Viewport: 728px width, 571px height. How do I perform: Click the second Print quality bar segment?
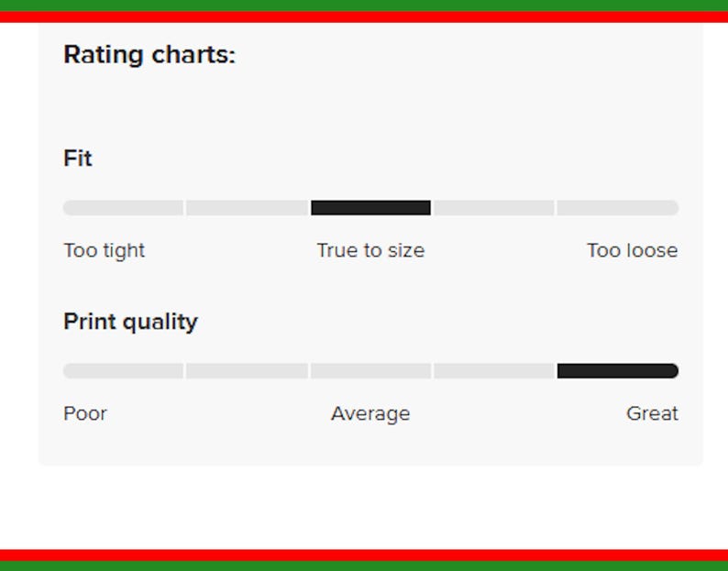[247, 371]
